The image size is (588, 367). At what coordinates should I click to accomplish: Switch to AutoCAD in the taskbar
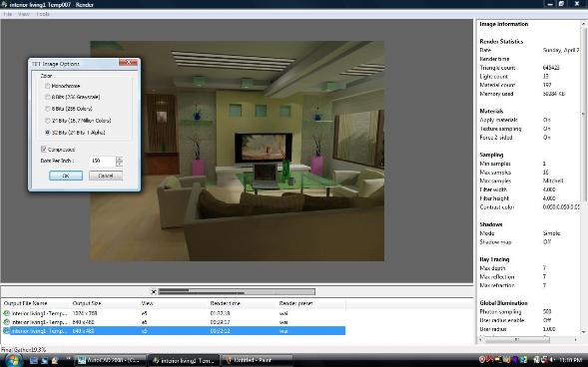(x=110, y=360)
